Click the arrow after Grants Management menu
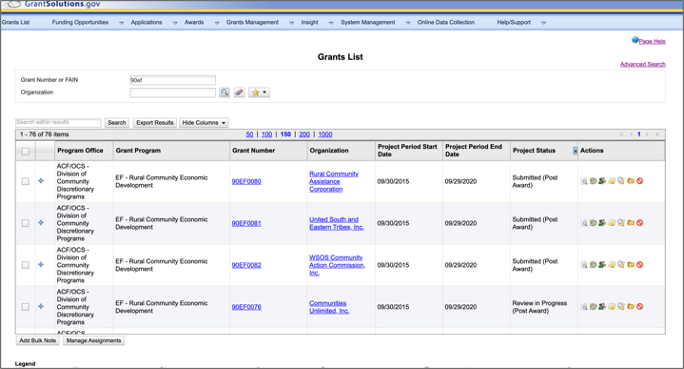 point(291,23)
